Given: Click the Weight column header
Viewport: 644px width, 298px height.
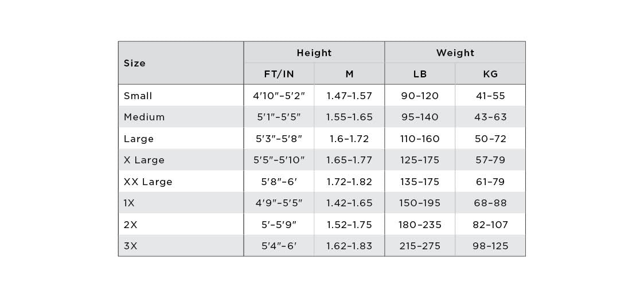Looking at the screenshot, I should click(455, 53).
